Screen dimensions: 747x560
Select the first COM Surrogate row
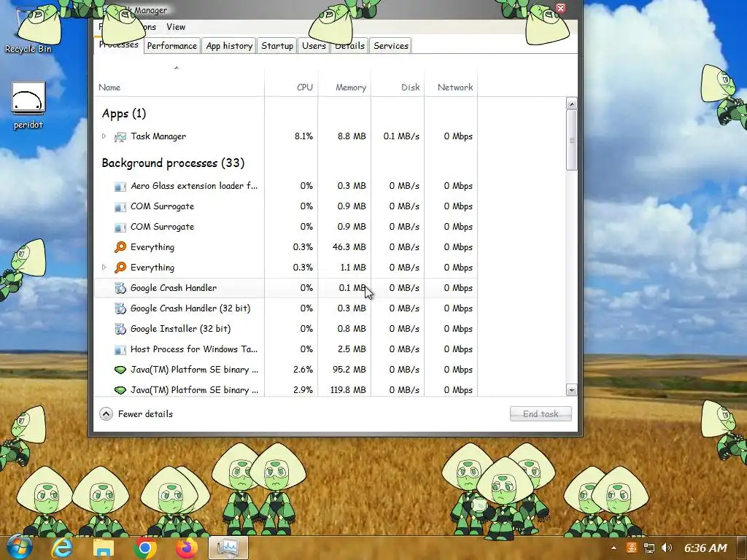(x=286, y=206)
